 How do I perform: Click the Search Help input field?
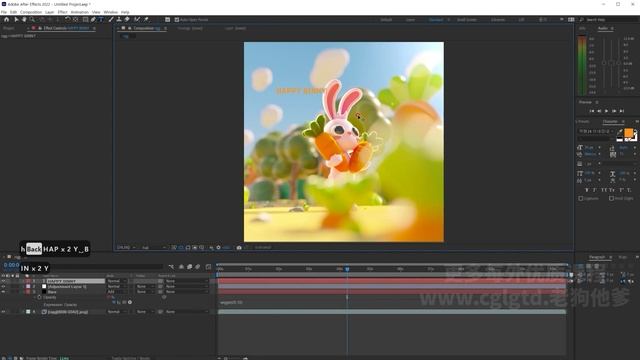pyautogui.click(x=609, y=20)
